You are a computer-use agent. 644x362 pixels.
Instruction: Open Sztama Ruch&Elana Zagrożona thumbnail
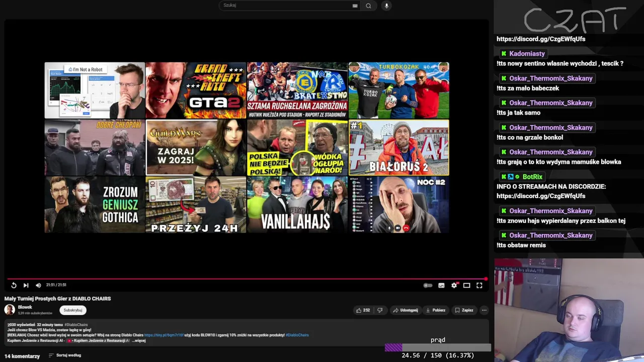point(297,90)
